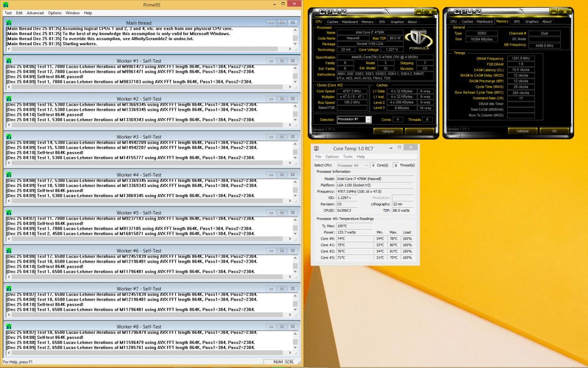
Task: Click Core #2 temperature 76°C reading
Action: tap(354, 251)
